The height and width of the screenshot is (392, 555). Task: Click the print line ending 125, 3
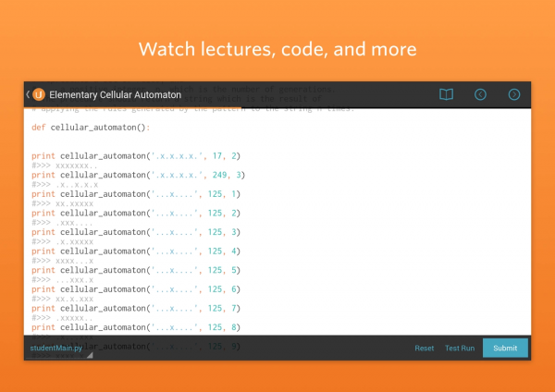pyautogui.click(x=136, y=232)
